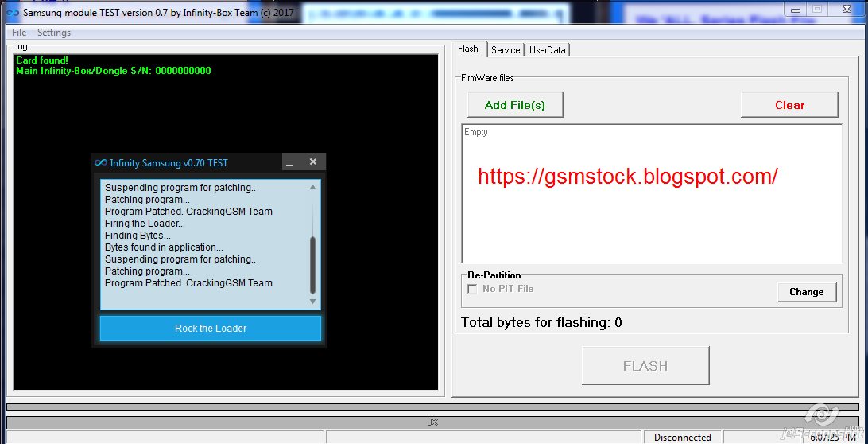Image resolution: width=868 pixels, height=444 pixels.
Task: Minimize the main Samsung module window
Action: [x=796, y=8]
